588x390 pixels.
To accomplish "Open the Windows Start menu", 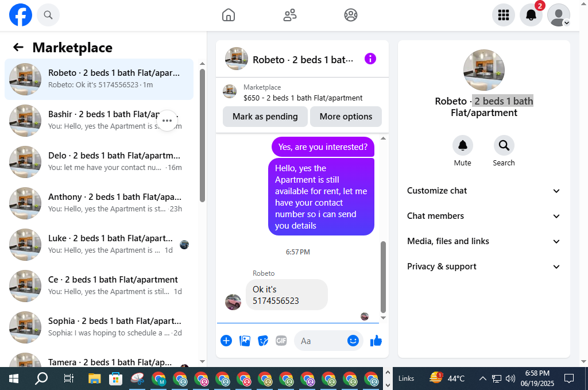I will tap(14, 379).
